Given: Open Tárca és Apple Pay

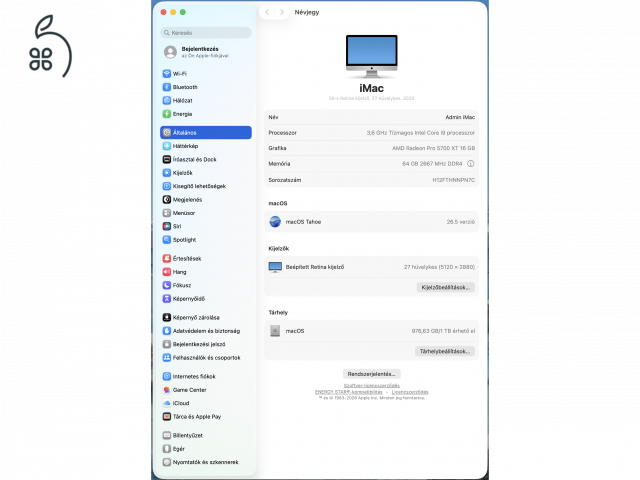Looking at the screenshot, I should point(206,417).
